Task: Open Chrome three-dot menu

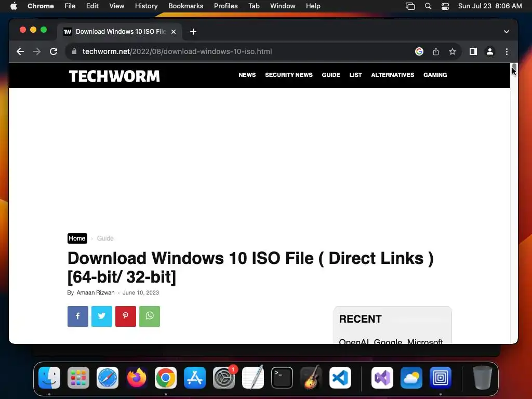Action: [x=507, y=51]
